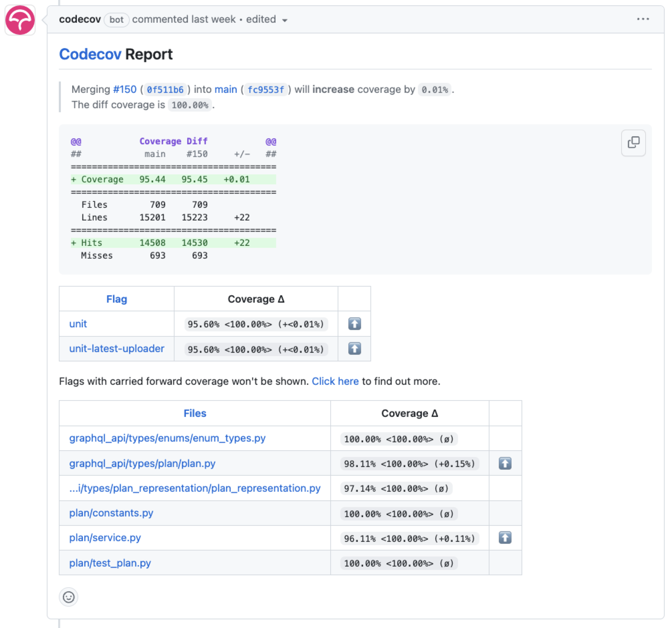The width and height of the screenshot is (672, 628).
Task: Expand the edited history dropdown
Action: 285,20
